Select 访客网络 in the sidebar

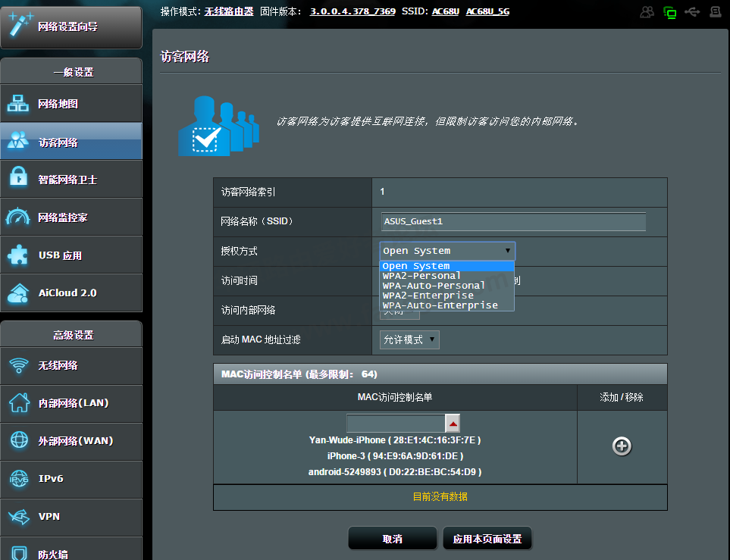(x=71, y=141)
